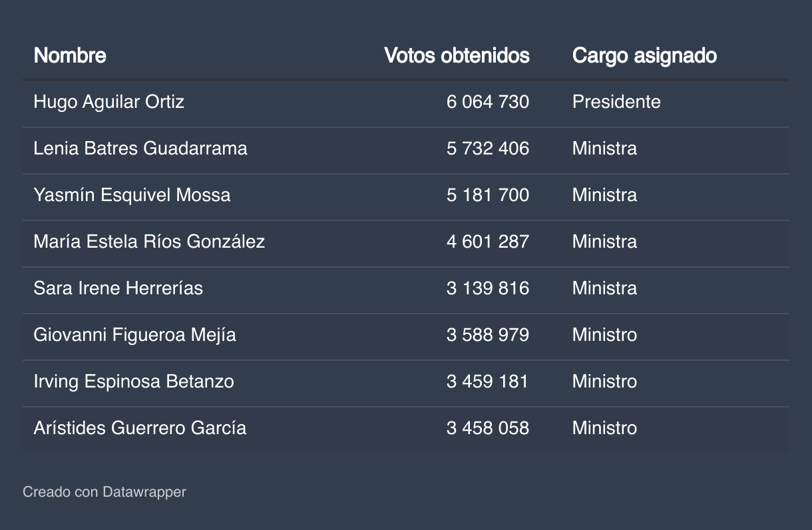
Task: Select the Giovanni Figueroa Mejía name cell
Action: point(134,335)
